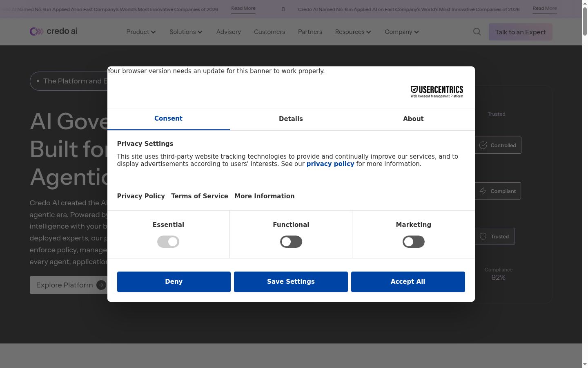Click the Marketing category label
Viewport: 588px width, 368px height.
[x=413, y=225]
